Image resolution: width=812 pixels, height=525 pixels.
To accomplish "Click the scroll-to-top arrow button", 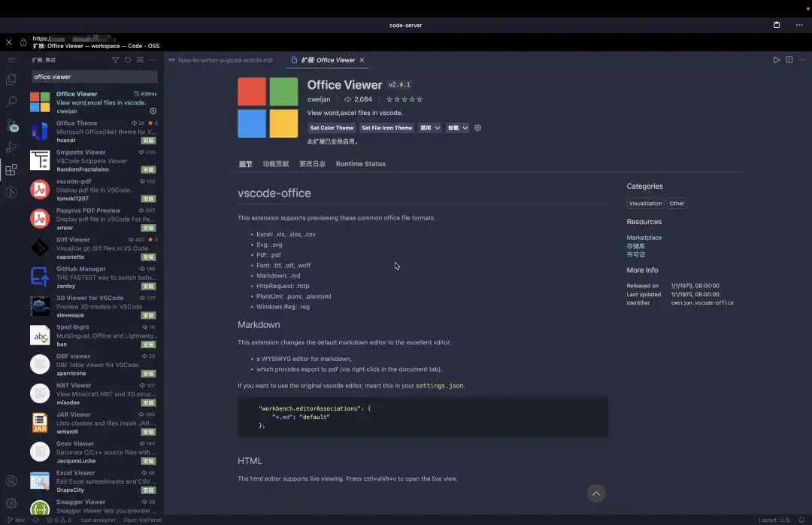I will pos(596,493).
